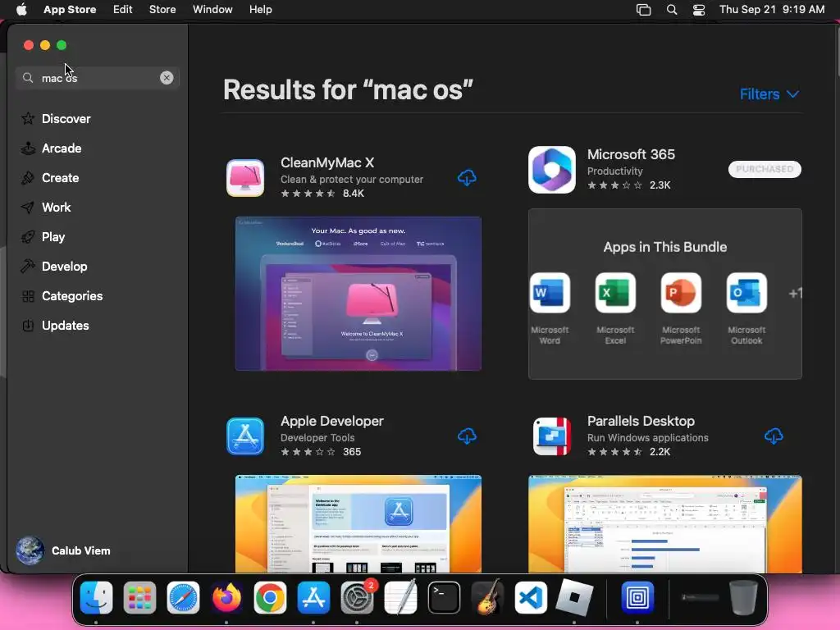Open Visual Studio Code from the Dock
840x630 pixels.
(531, 597)
